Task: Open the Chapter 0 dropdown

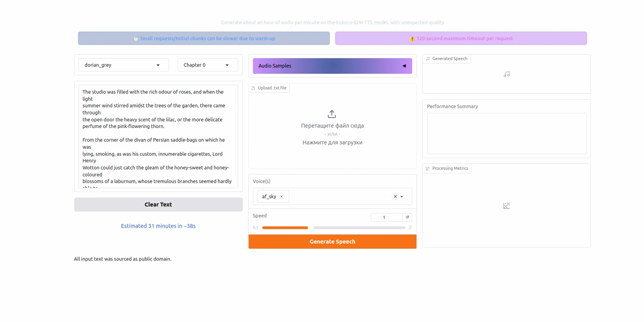Action: [x=207, y=65]
